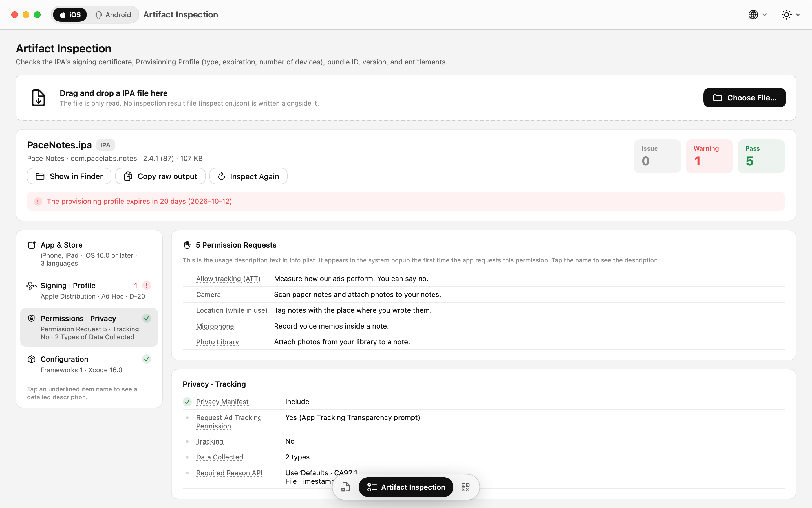Click the Configuration cube icon
Viewport: 812px width, 508px height.
coord(32,359)
